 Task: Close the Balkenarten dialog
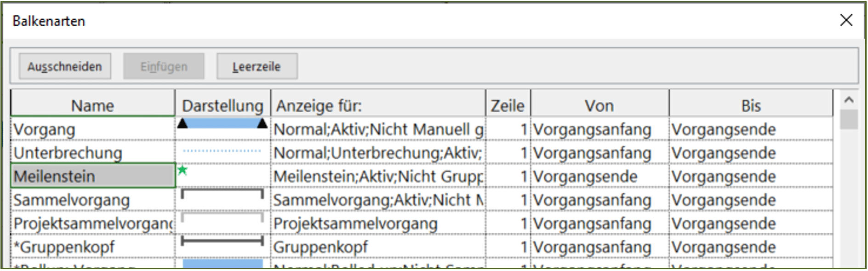846,20
